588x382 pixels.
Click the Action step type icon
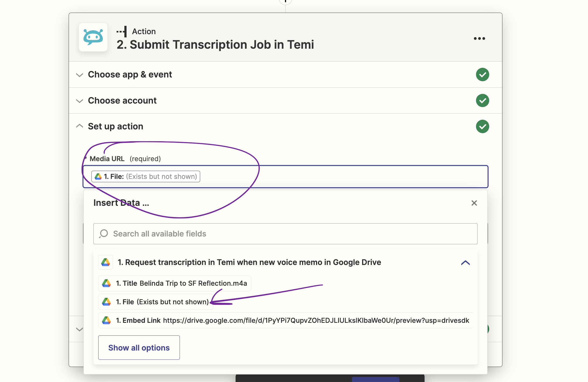pos(122,31)
